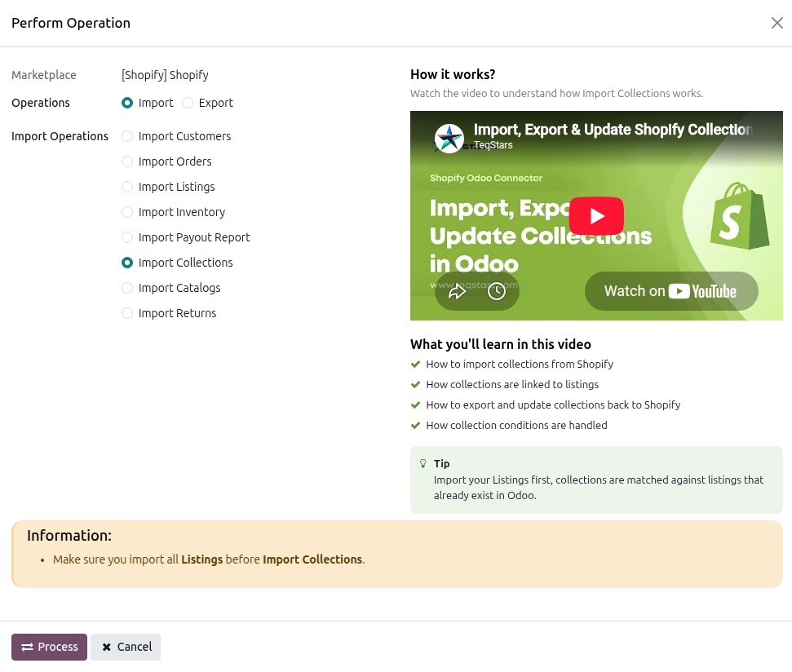Open Watch on YouTube button
Image resolution: width=792 pixels, height=672 pixels.
[671, 291]
